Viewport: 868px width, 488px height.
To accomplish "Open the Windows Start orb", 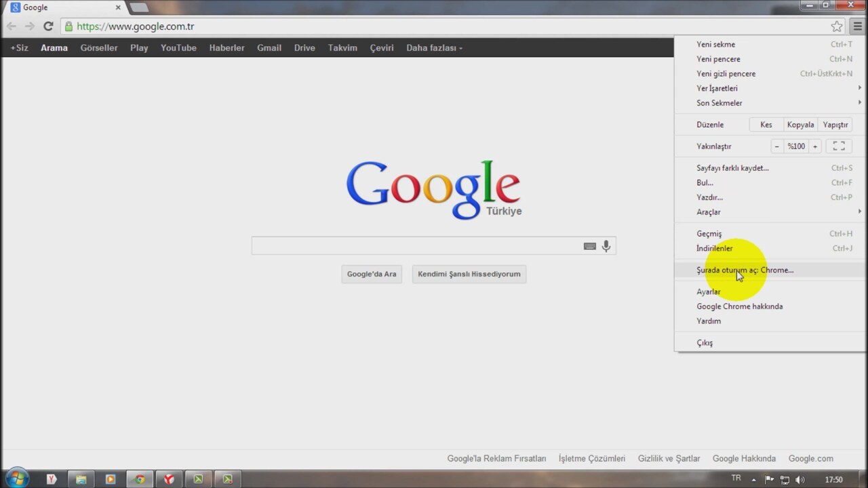I will coord(17,479).
